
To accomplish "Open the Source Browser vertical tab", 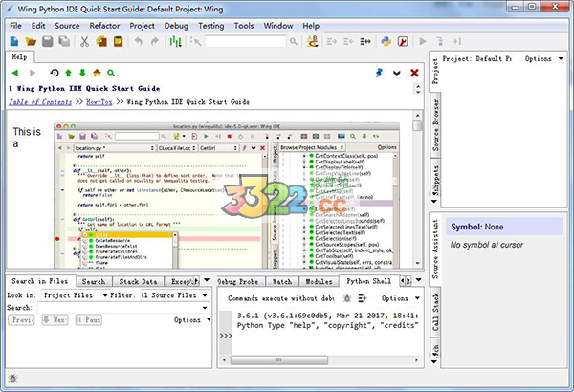I will (435, 125).
